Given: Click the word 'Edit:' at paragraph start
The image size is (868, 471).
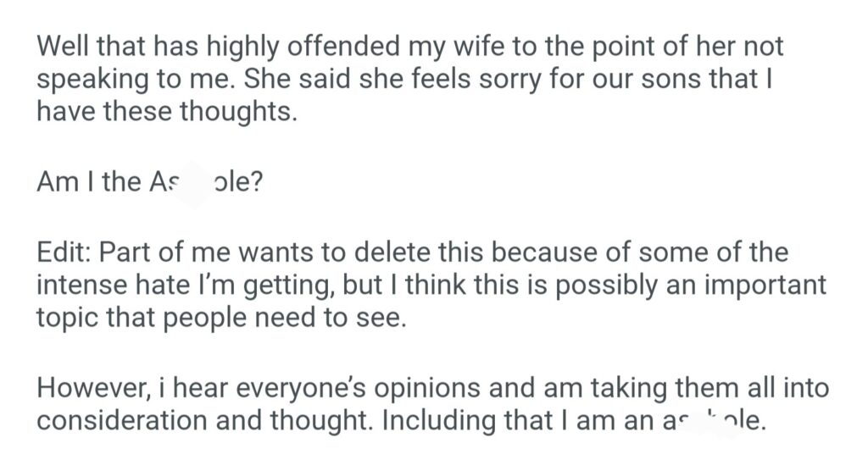Looking at the screenshot, I should pos(67,252).
